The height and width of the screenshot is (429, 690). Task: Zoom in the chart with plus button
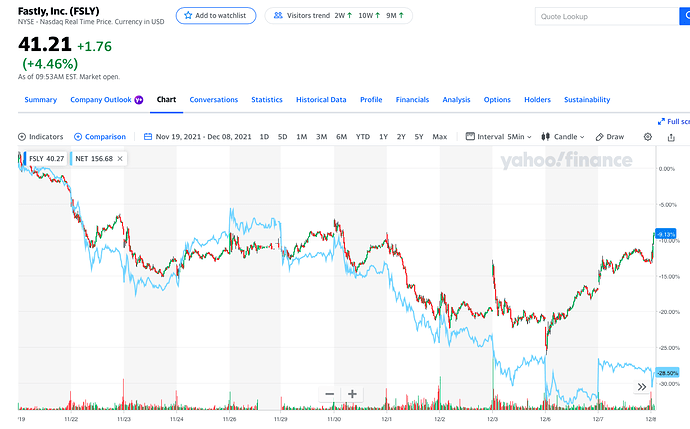click(352, 394)
